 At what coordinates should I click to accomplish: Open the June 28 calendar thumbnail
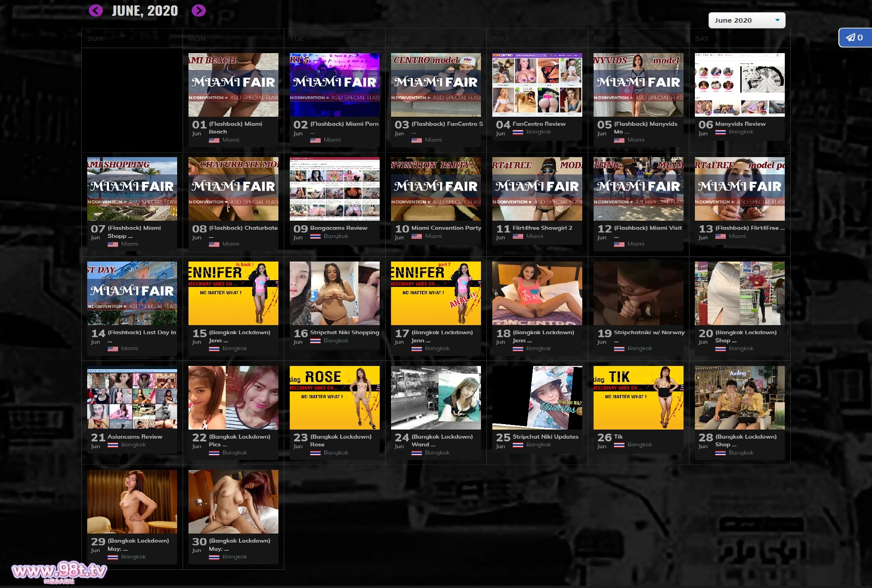click(739, 398)
